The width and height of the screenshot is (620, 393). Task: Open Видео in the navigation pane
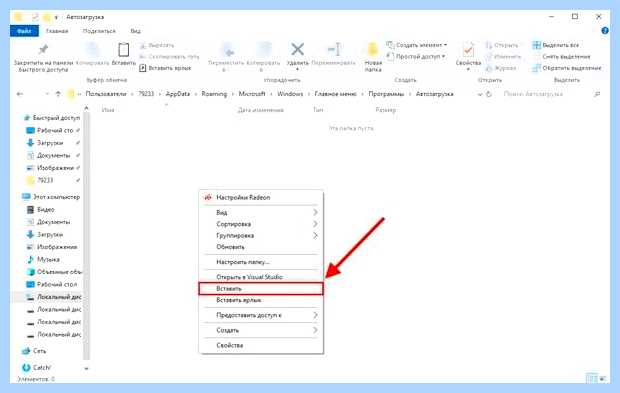[x=41, y=210]
